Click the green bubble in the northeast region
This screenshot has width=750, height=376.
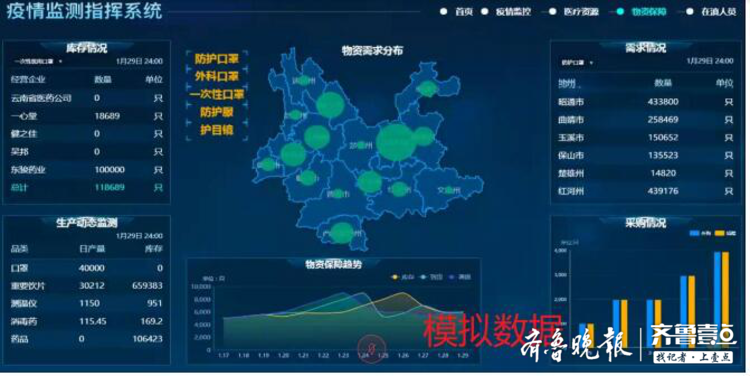coord(427,88)
